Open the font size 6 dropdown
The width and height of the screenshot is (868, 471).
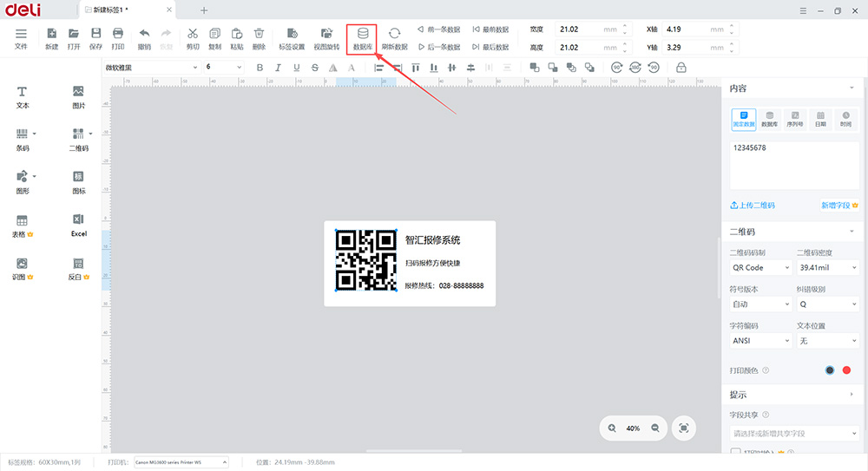click(x=224, y=68)
